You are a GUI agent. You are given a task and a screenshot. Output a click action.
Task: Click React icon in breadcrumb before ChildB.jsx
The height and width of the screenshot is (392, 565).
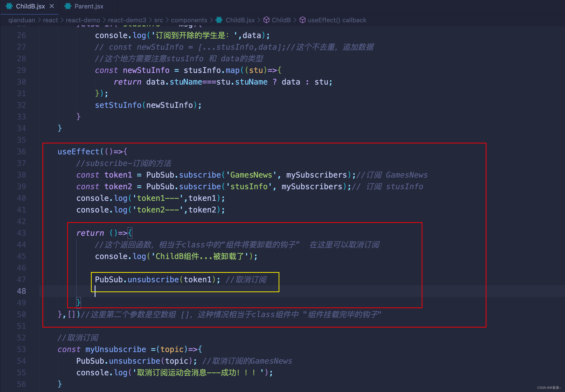pos(219,20)
